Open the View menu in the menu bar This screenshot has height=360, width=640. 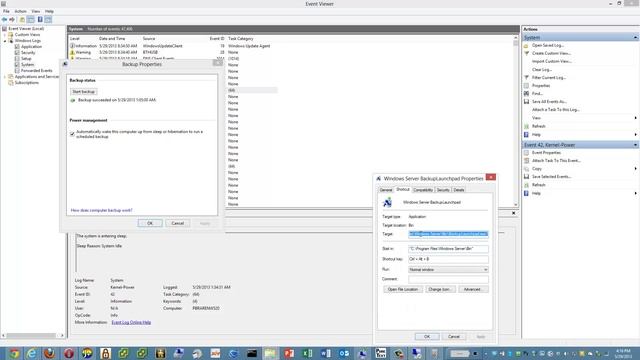(x=36, y=11)
